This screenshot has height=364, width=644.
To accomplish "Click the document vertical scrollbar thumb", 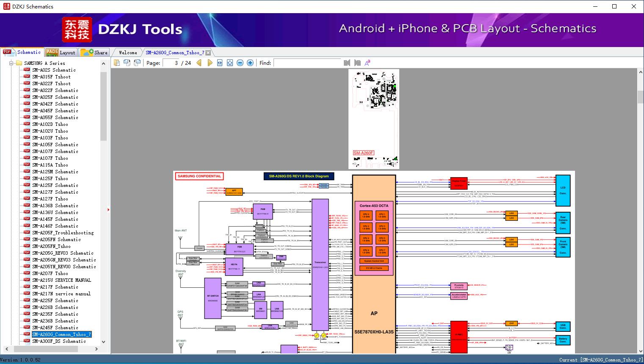I will (640, 97).
